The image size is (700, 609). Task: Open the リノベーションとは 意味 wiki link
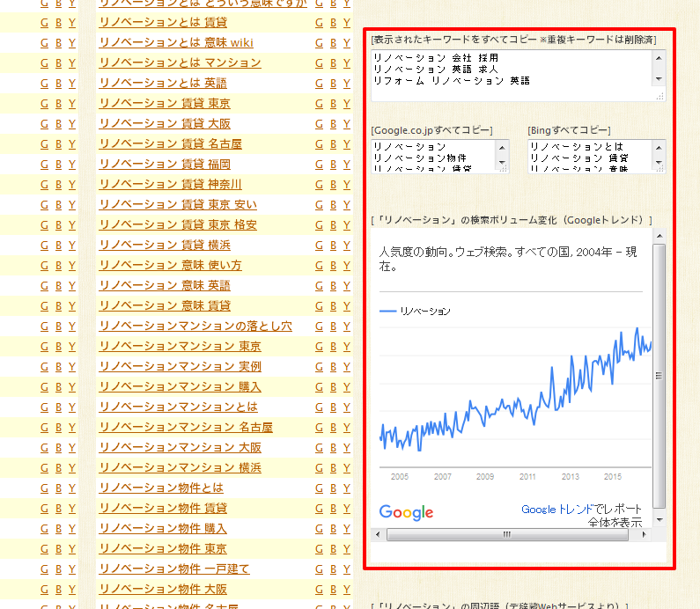176,43
